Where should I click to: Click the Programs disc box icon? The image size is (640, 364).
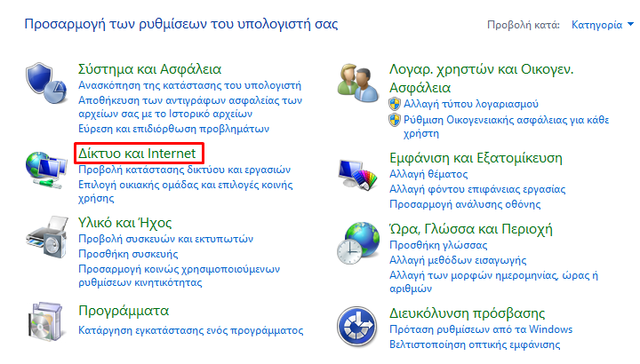click(x=45, y=320)
